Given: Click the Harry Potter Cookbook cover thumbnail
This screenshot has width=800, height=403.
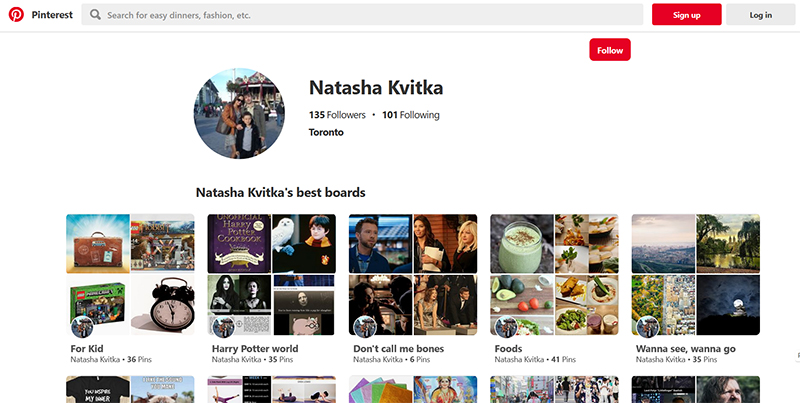Looking at the screenshot, I should click(x=239, y=243).
